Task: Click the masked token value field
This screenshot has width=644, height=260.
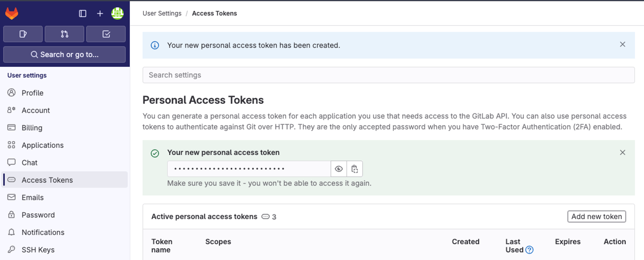Action: (249, 169)
